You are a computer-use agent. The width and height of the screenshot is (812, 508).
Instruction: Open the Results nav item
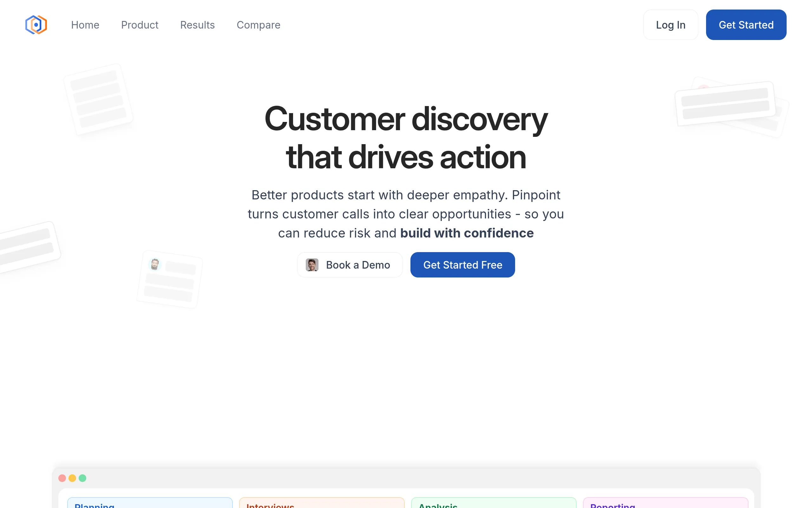197,25
